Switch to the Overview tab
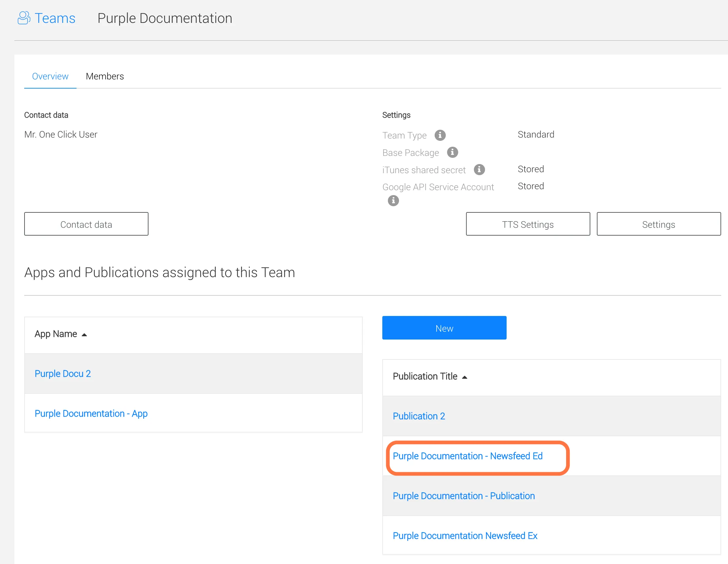Screen dimensions: 728x564 tap(50, 76)
